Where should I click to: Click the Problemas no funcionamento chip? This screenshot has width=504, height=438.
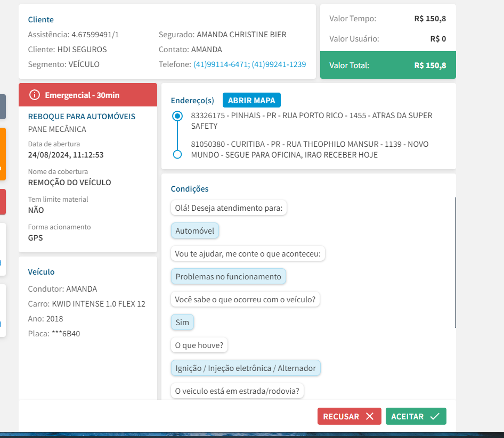tap(228, 277)
